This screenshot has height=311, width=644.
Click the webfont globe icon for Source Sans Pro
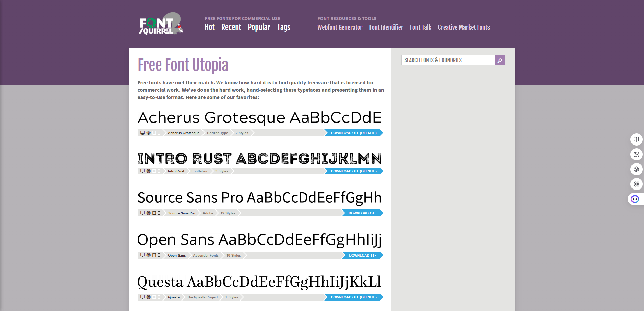click(x=148, y=213)
